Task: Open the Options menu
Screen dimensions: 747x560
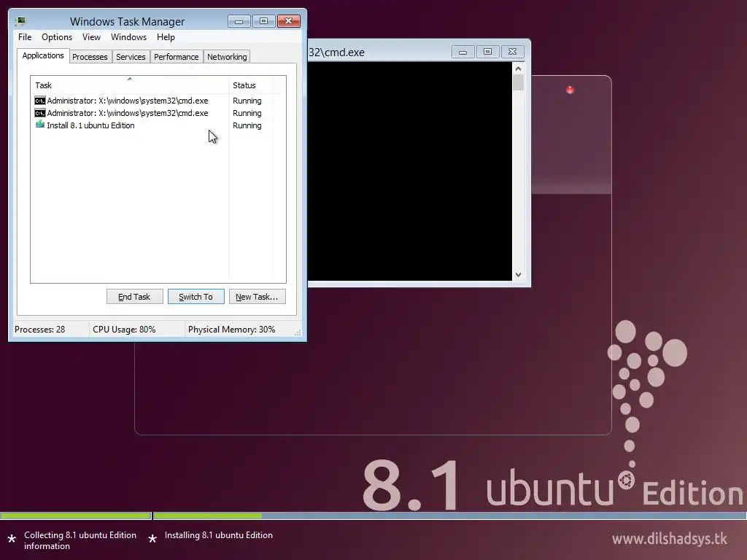Action: pyautogui.click(x=57, y=37)
